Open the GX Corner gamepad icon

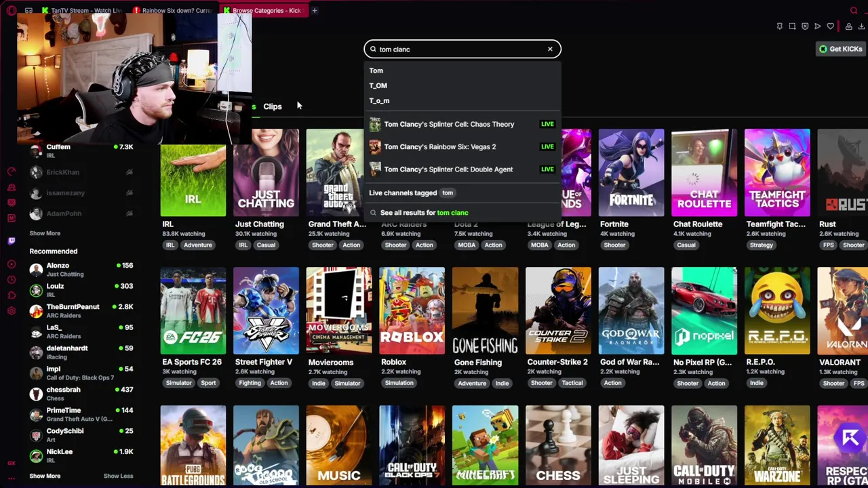(28, 10)
